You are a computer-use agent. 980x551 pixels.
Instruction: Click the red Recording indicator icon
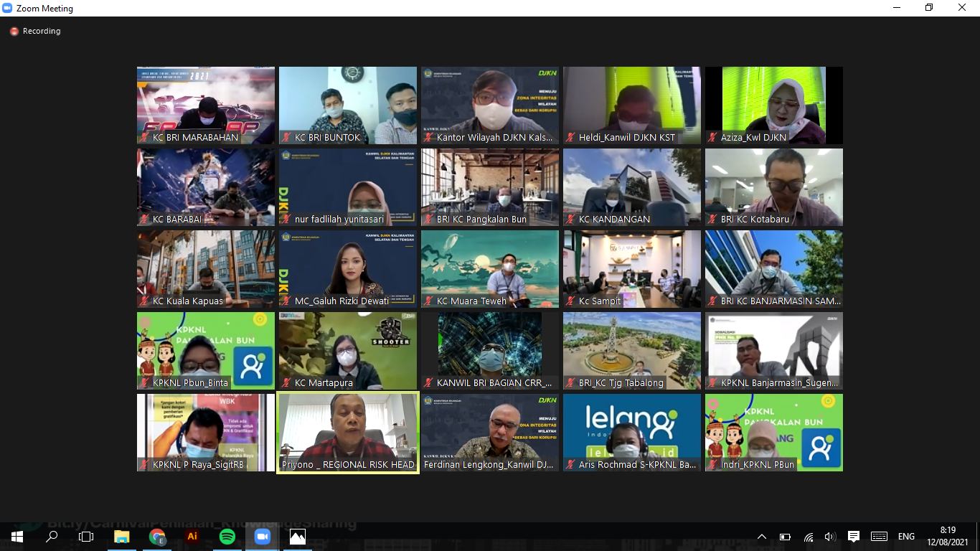coord(14,32)
